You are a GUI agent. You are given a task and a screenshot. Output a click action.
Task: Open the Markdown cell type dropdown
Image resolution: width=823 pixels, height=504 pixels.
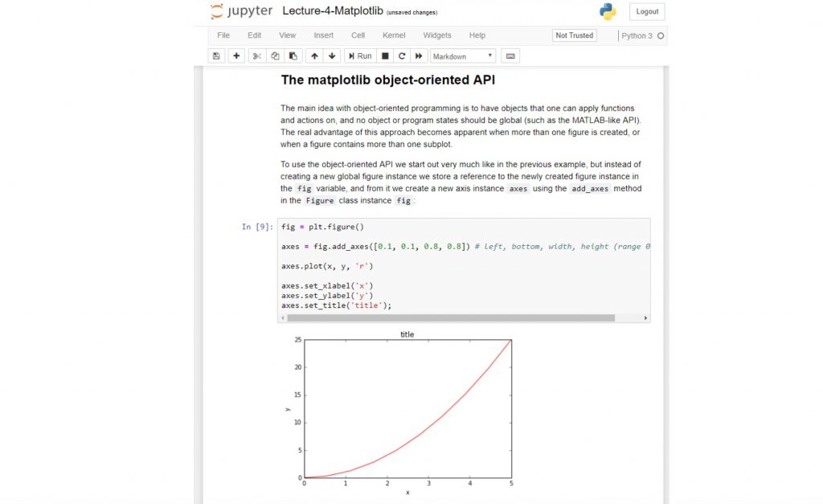(462, 56)
